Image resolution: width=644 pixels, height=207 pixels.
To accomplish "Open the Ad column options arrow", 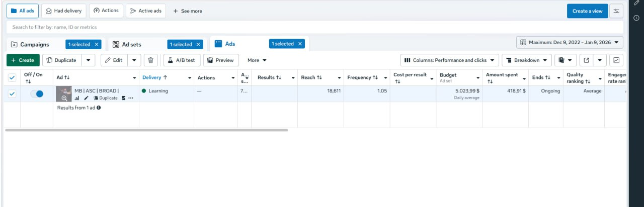I will click(134, 78).
